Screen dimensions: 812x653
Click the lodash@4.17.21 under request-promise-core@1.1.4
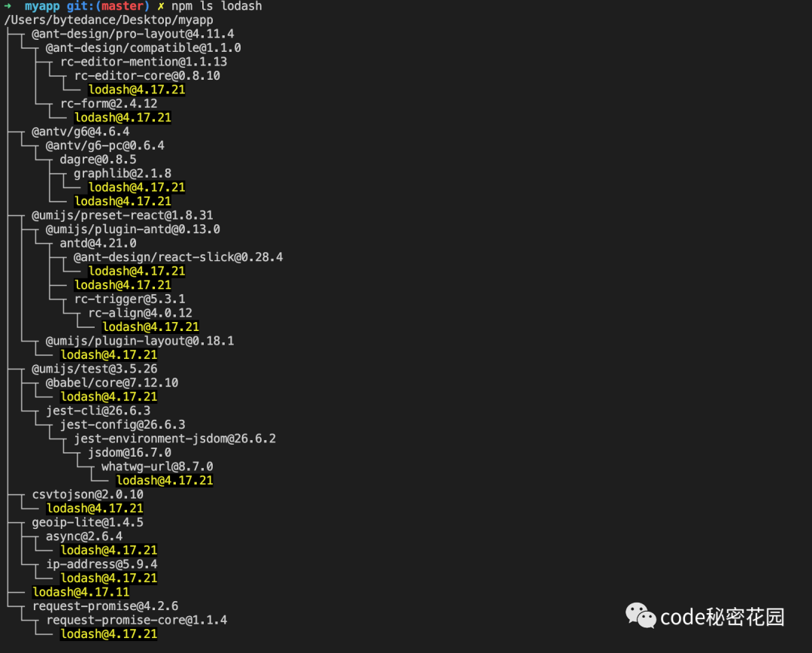click(x=109, y=634)
